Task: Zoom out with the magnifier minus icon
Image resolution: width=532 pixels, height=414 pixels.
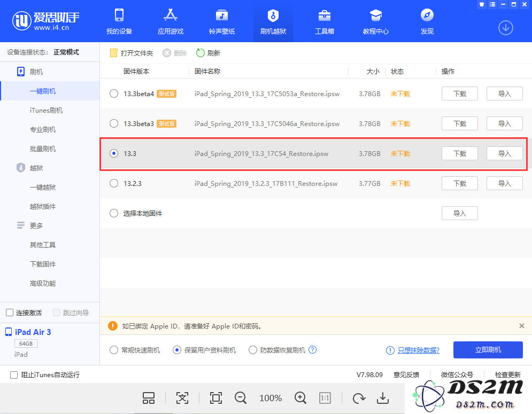Action: pos(241,398)
